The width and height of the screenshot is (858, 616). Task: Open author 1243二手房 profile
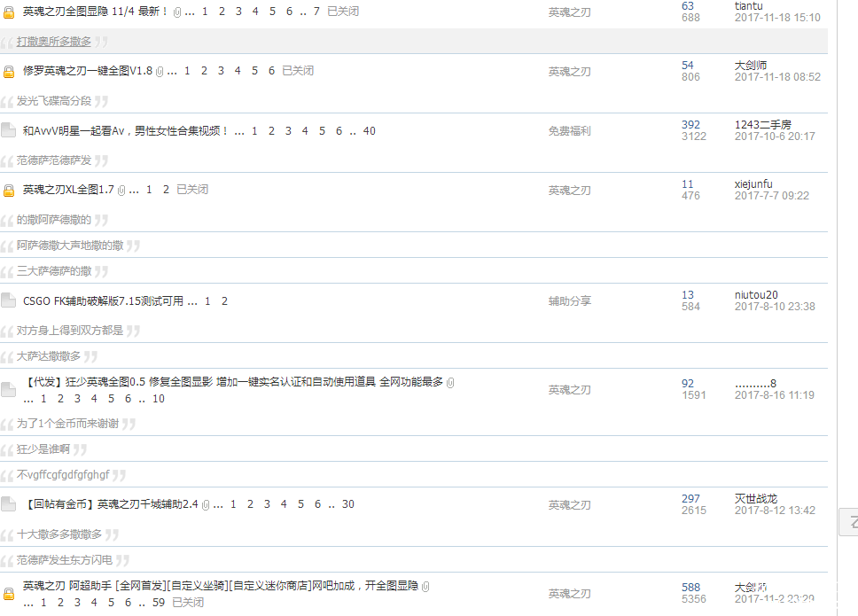click(763, 125)
